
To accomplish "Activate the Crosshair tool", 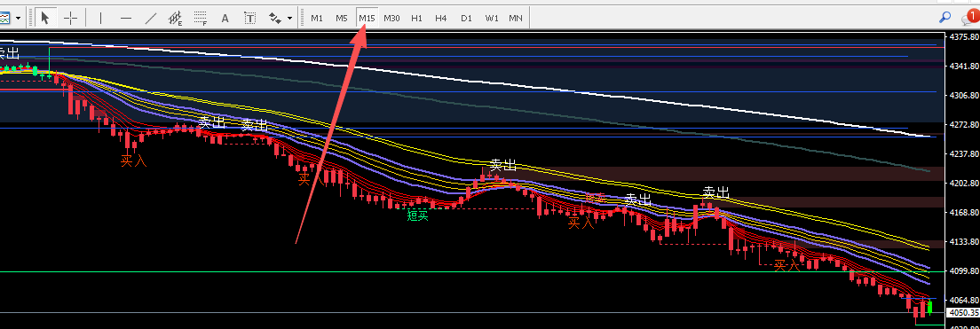I will click(x=71, y=18).
